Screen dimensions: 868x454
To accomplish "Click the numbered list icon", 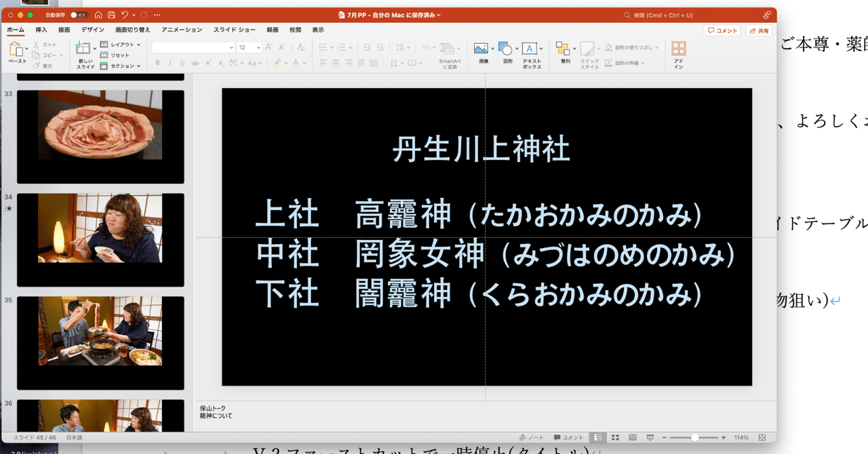I will tap(342, 47).
